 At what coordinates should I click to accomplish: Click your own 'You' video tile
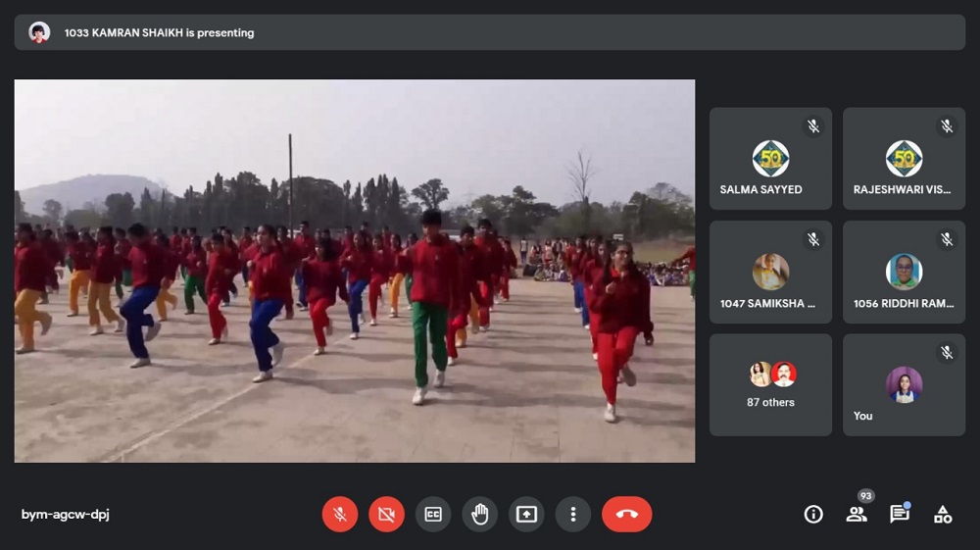tap(904, 384)
